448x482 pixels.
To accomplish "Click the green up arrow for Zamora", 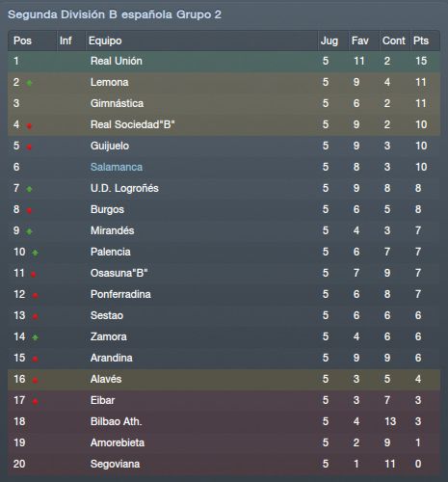I will [x=35, y=337].
